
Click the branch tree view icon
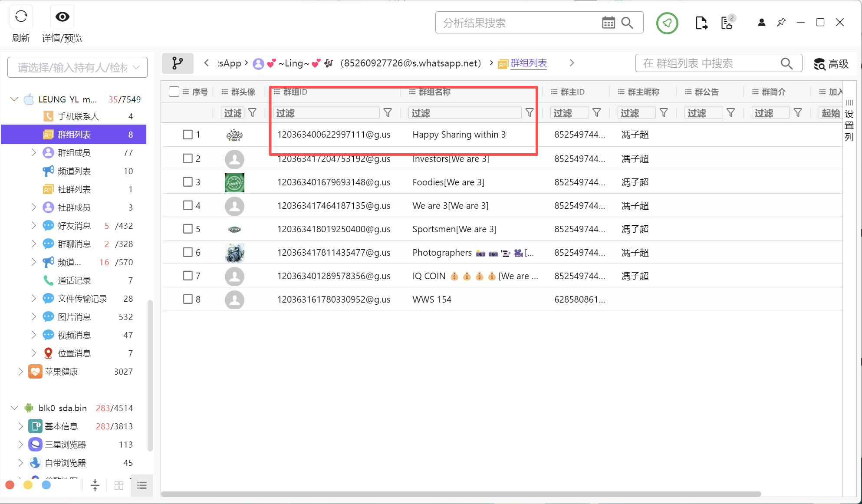point(178,63)
